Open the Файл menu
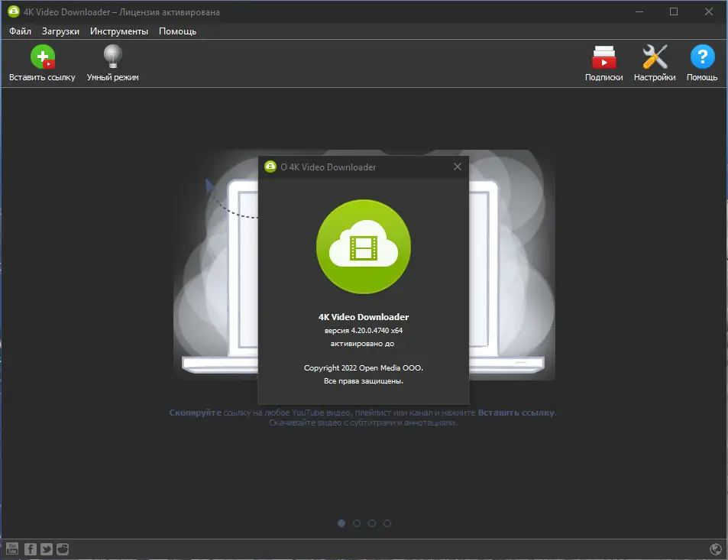This screenshot has height=560, width=728. tap(19, 31)
